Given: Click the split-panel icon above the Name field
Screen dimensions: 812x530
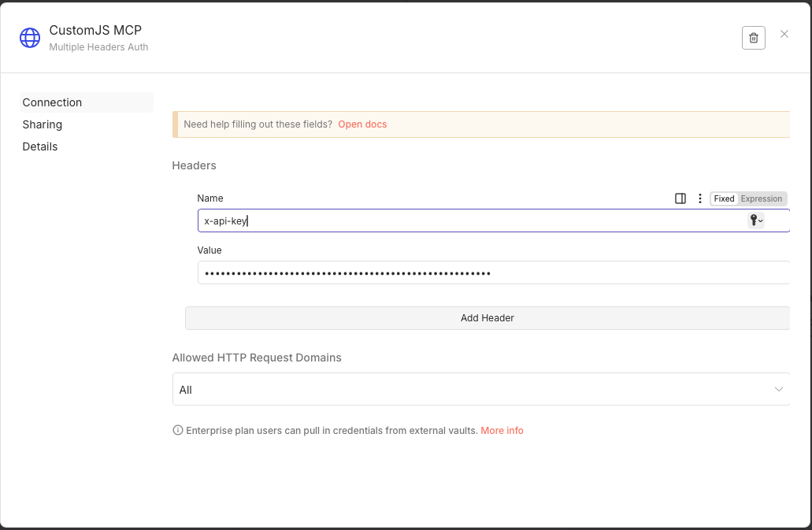Looking at the screenshot, I should [680, 198].
